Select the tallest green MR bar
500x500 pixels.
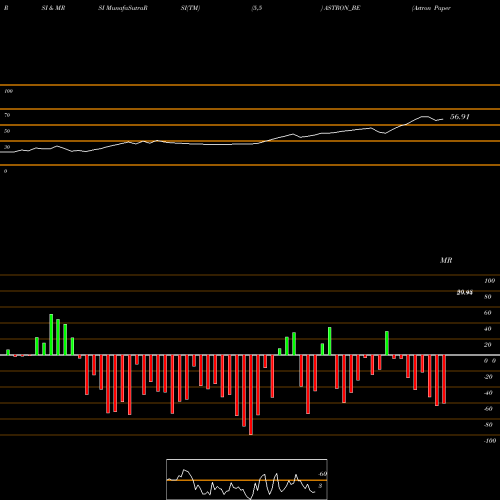click(x=51, y=334)
